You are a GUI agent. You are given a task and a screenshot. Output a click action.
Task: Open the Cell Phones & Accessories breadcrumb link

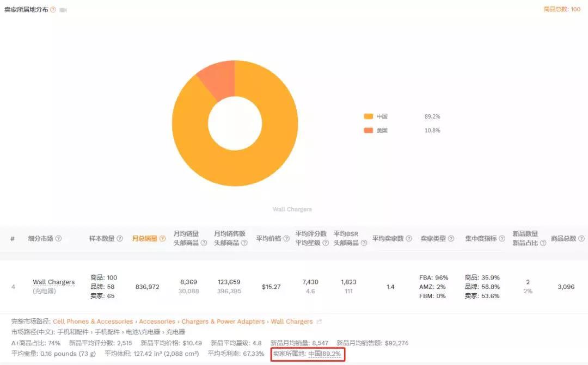tap(93, 321)
